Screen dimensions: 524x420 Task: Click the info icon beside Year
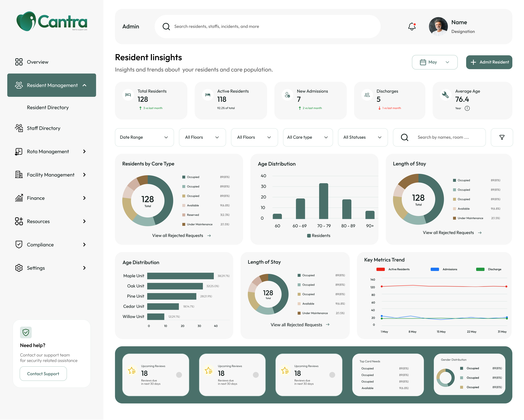467,108
